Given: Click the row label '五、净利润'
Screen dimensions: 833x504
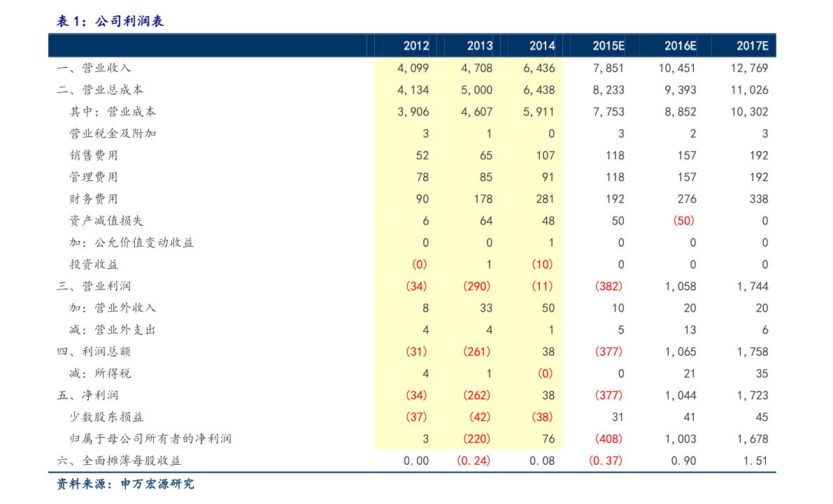Looking at the screenshot, I should pyautogui.click(x=87, y=394).
